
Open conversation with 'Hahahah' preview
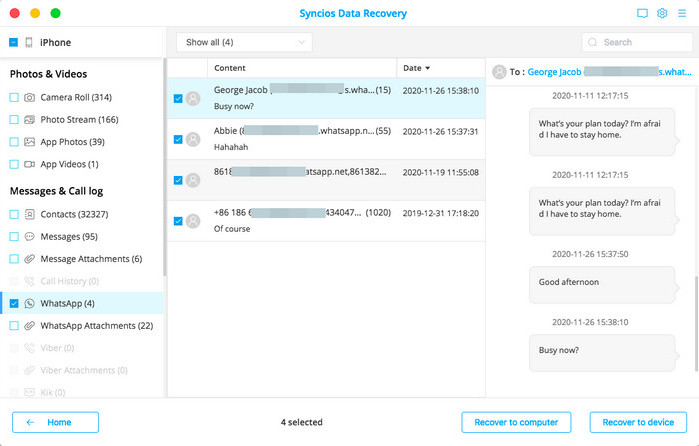click(x=326, y=139)
